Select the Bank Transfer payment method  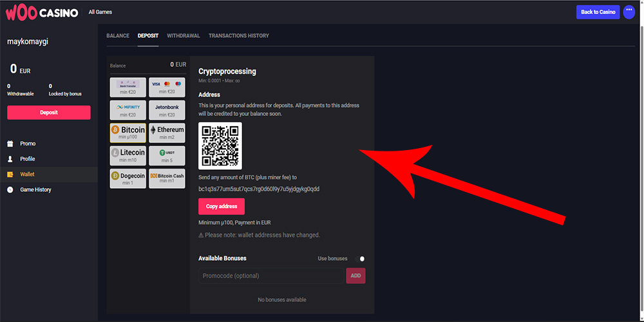tap(128, 88)
